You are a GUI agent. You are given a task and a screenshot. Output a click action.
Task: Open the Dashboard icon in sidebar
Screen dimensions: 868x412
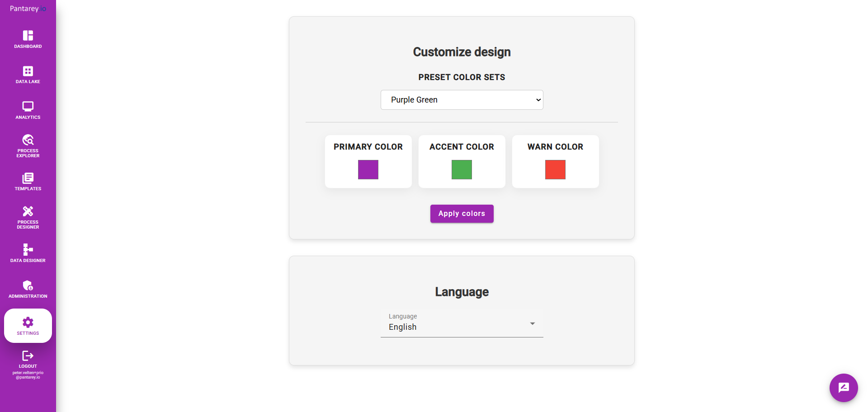pyautogui.click(x=28, y=36)
